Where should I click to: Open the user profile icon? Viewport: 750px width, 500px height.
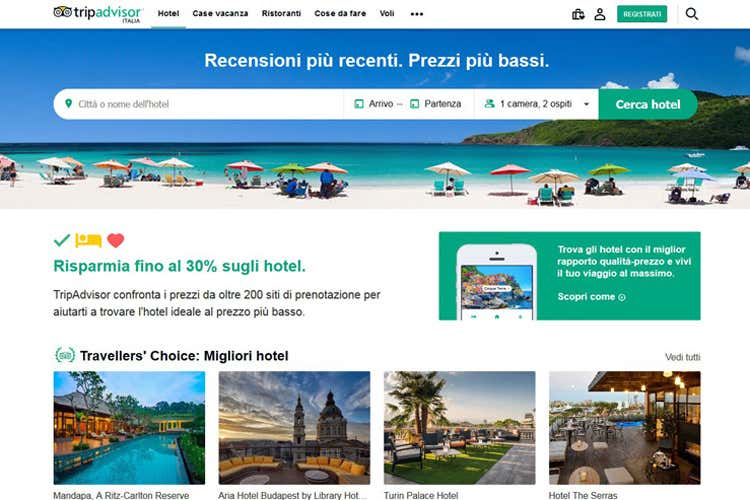click(600, 14)
